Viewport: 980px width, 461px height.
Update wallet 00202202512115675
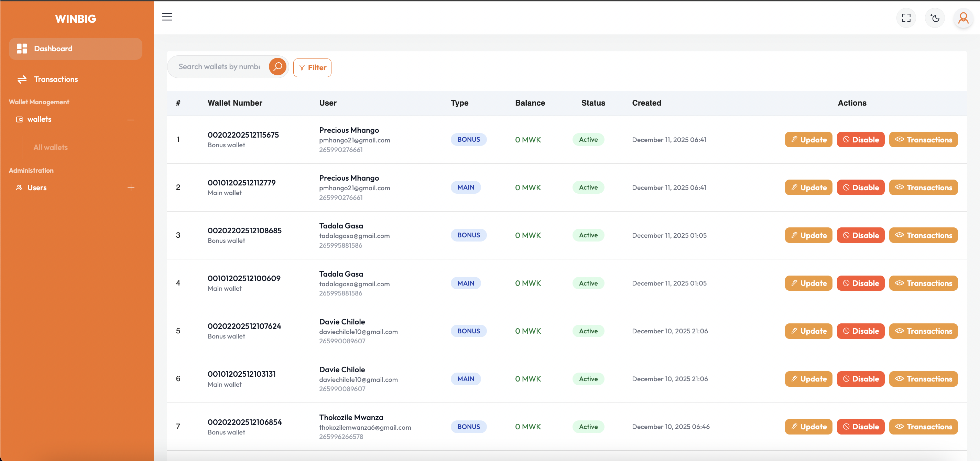808,140
